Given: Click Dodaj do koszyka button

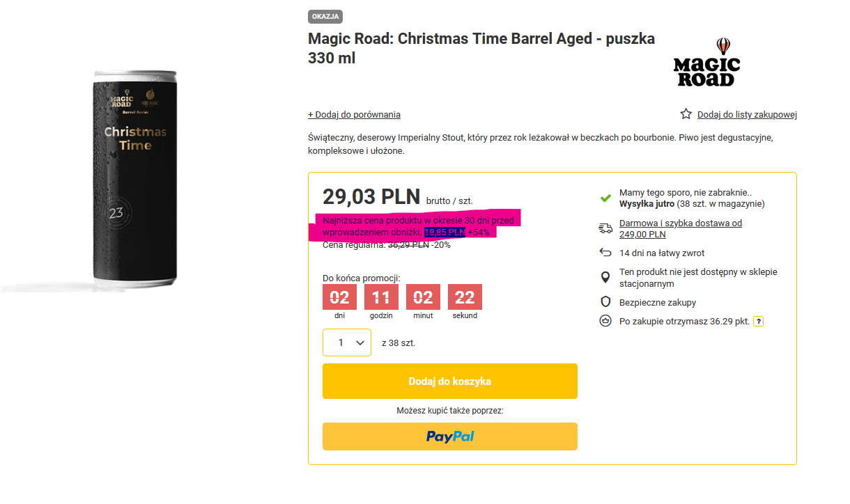Looking at the screenshot, I should (449, 381).
